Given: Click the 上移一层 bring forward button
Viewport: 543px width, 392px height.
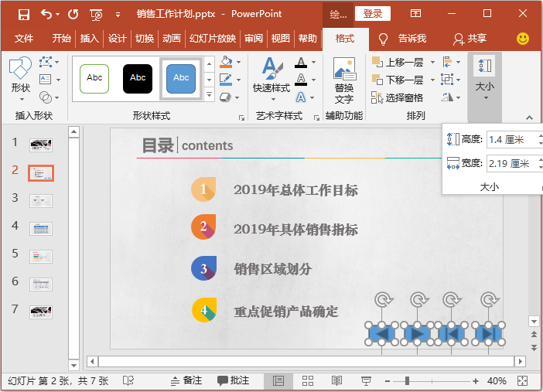Looking at the screenshot, I should click(398, 63).
